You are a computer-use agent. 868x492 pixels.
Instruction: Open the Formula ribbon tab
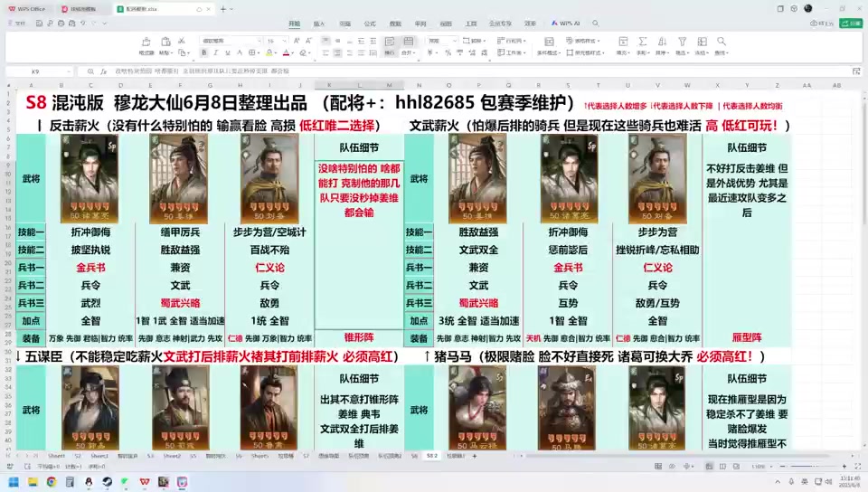[x=370, y=24]
